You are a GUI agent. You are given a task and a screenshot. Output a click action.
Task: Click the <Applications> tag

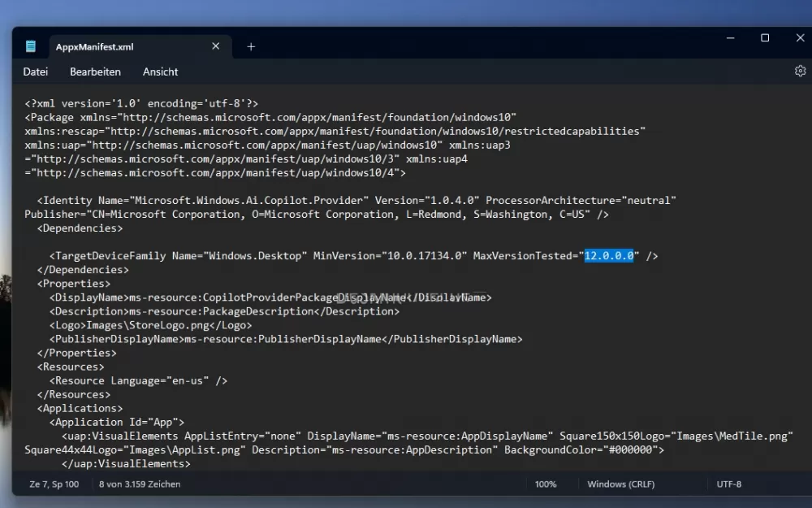click(80, 409)
